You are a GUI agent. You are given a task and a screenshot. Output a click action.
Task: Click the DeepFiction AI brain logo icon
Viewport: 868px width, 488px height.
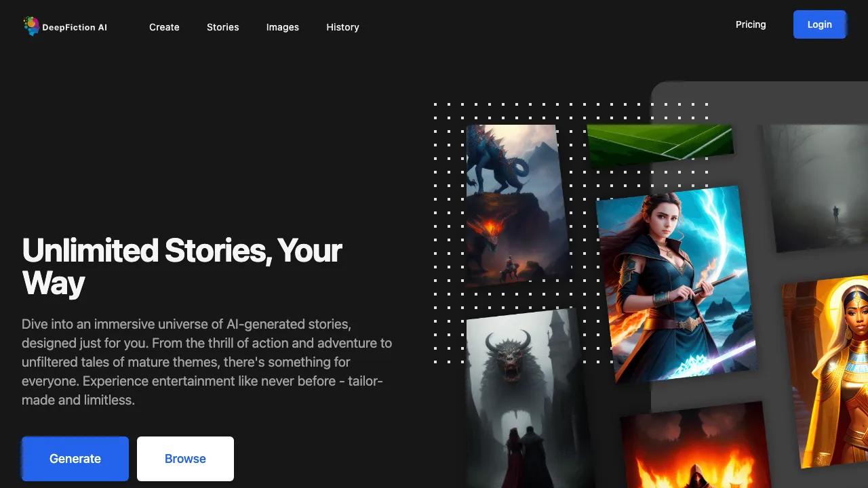click(31, 26)
